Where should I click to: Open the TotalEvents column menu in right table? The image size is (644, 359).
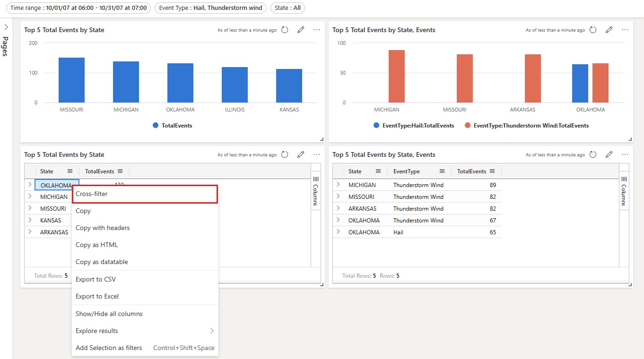pyautogui.click(x=492, y=171)
